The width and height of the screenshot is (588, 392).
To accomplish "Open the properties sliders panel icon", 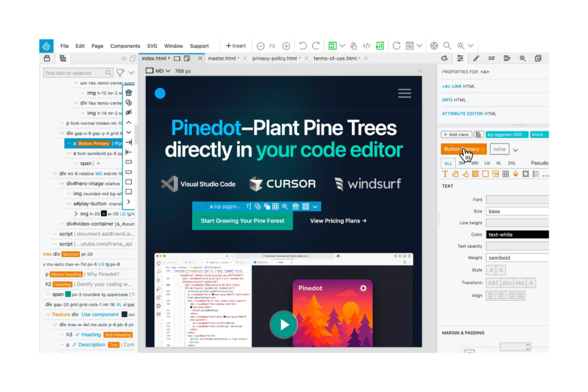I will 460,58.
